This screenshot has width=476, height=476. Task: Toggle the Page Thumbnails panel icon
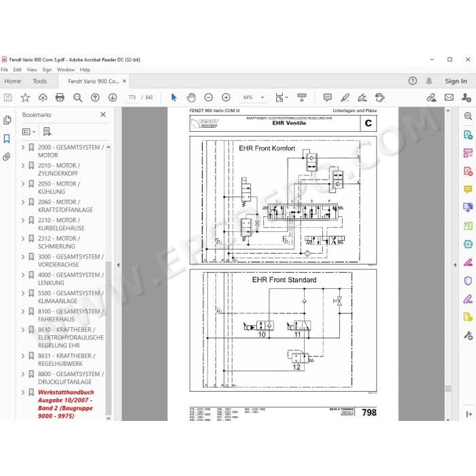click(x=7, y=120)
